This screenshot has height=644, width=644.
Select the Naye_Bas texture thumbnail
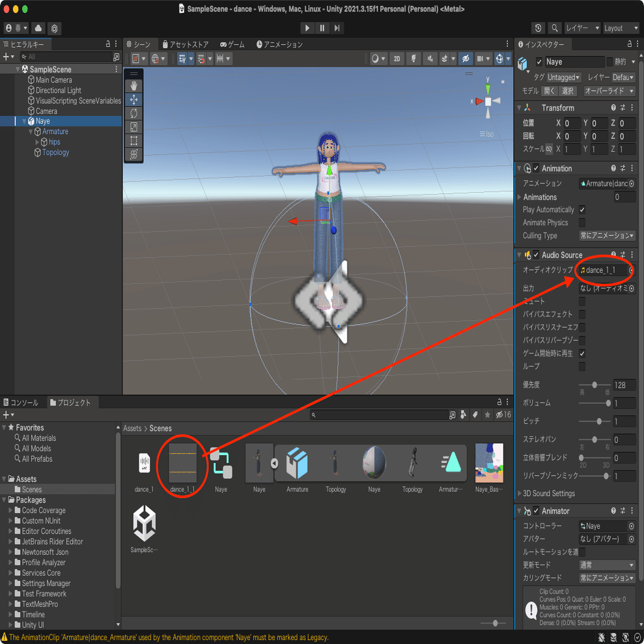click(x=489, y=463)
